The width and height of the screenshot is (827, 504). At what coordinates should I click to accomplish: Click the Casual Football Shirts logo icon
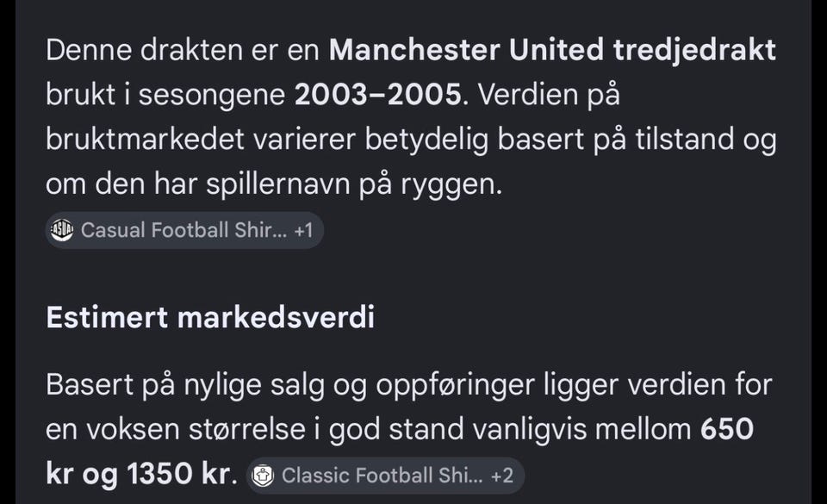(62, 230)
